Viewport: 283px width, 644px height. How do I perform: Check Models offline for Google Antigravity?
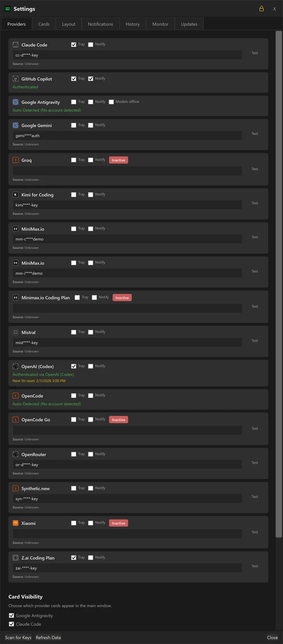(x=111, y=102)
